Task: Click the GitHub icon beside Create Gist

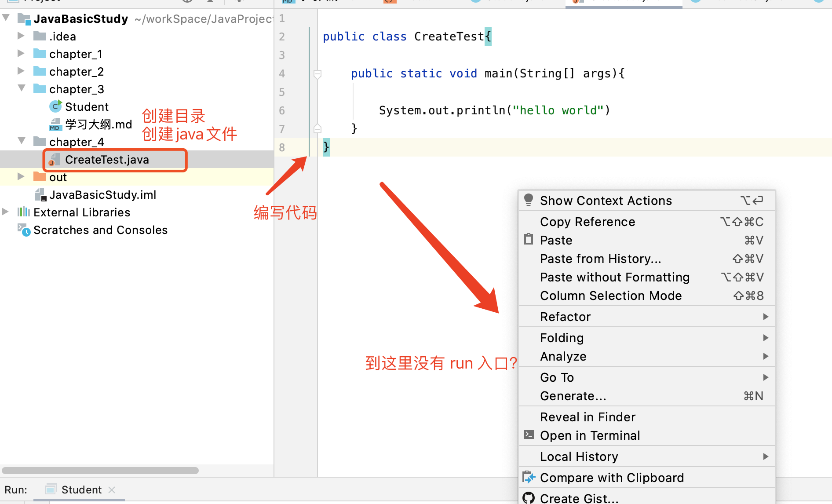Action: (529, 498)
